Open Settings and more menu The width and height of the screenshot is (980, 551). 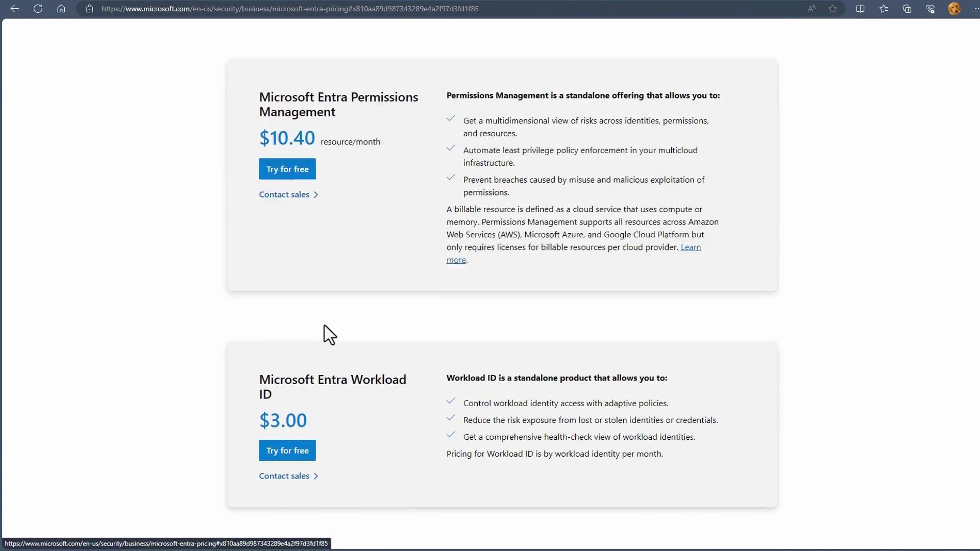976,9
